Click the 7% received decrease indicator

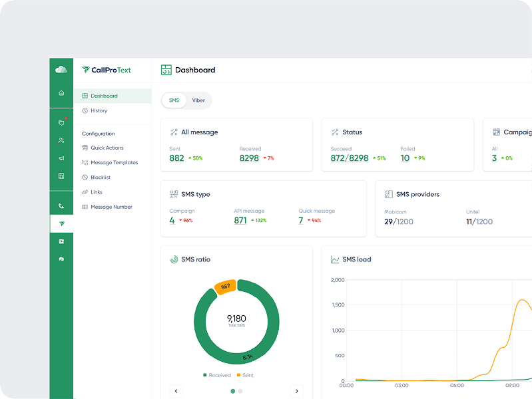point(268,158)
